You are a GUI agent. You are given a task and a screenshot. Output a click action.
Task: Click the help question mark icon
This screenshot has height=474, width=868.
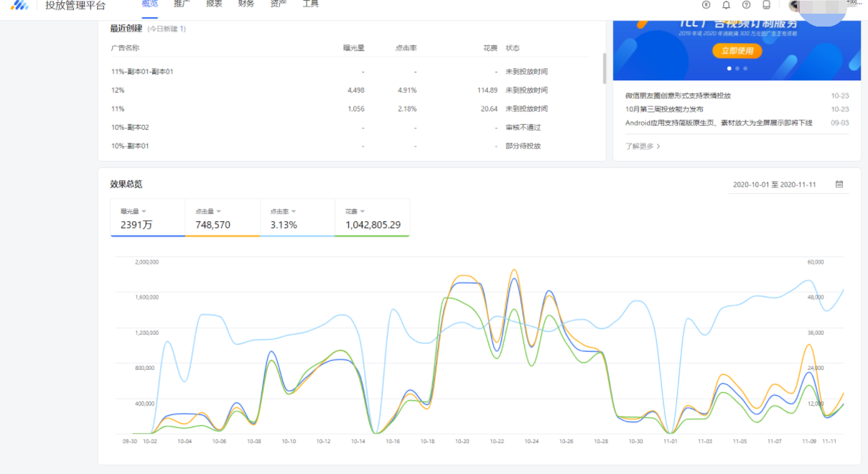pos(746,5)
